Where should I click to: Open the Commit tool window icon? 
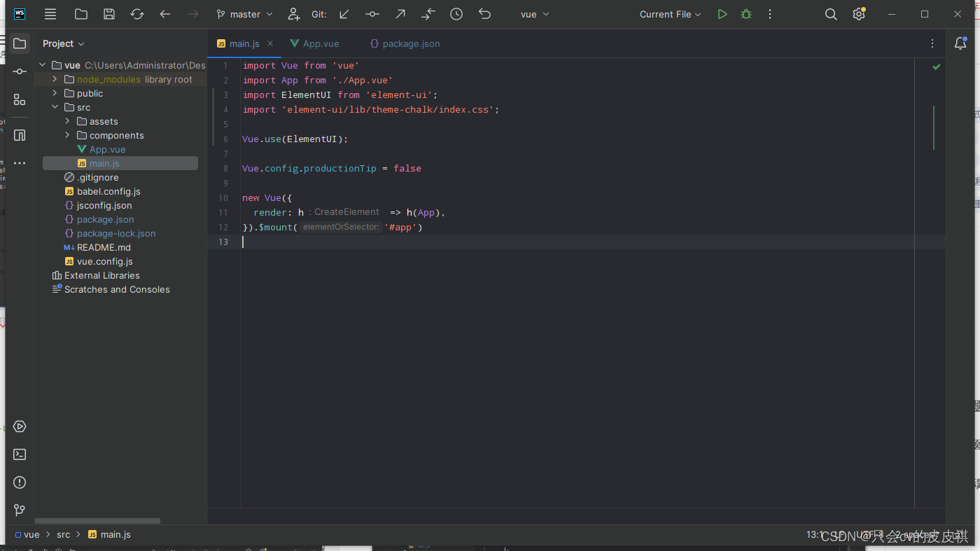pos(20,71)
